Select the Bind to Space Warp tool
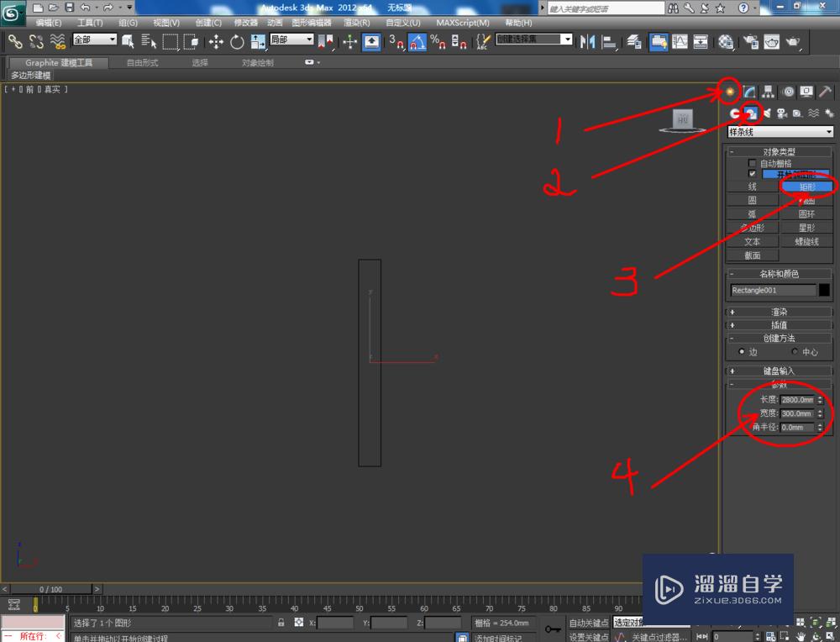840x642 pixels. click(57, 41)
